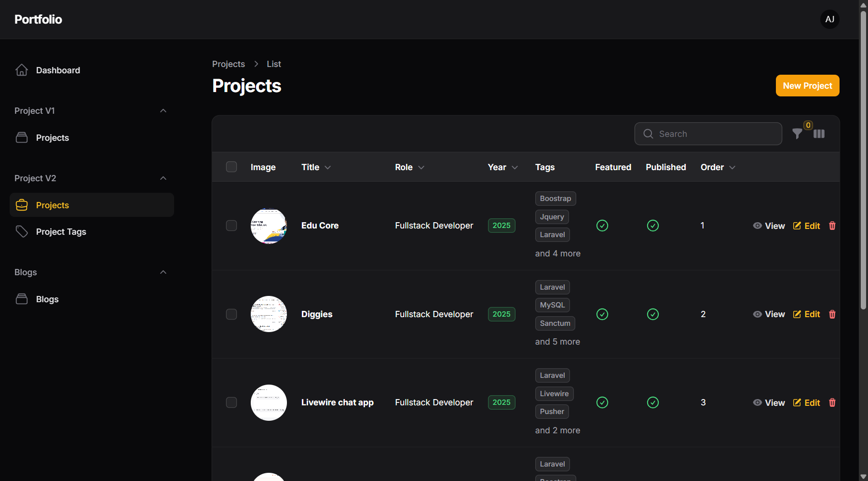Click the Project Tags tag icon
Screen dimensions: 868x481
[x=22, y=232]
